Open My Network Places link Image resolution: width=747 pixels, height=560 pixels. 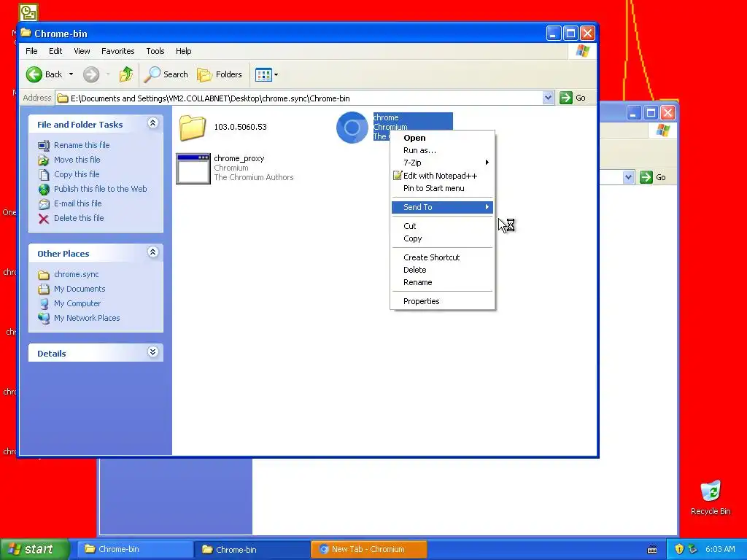(x=87, y=318)
